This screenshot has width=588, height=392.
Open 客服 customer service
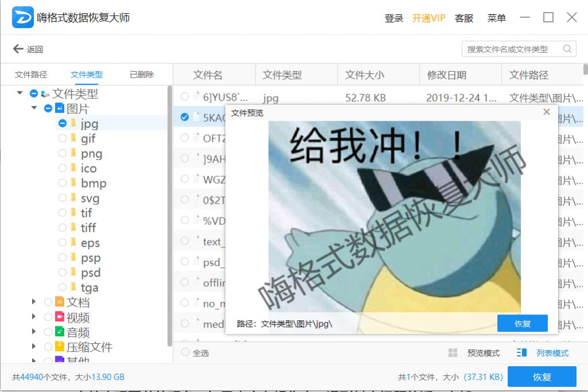click(x=463, y=18)
